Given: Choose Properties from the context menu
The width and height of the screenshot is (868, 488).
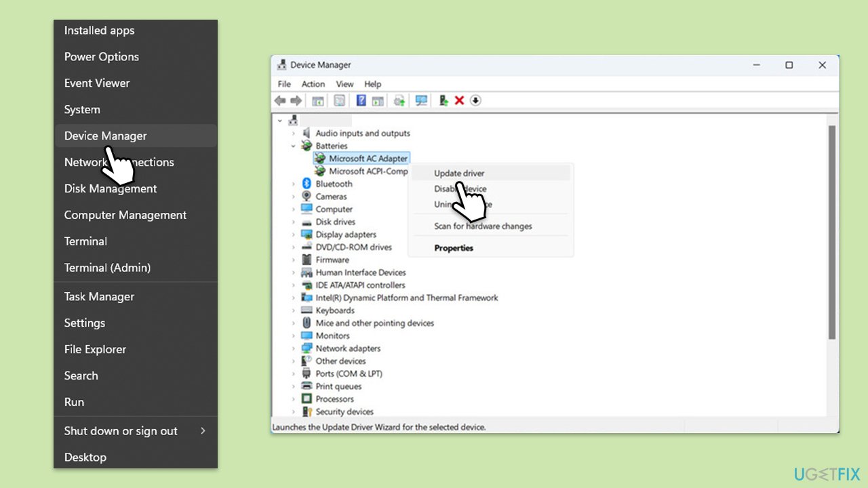Looking at the screenshot, I should point(490,248).
